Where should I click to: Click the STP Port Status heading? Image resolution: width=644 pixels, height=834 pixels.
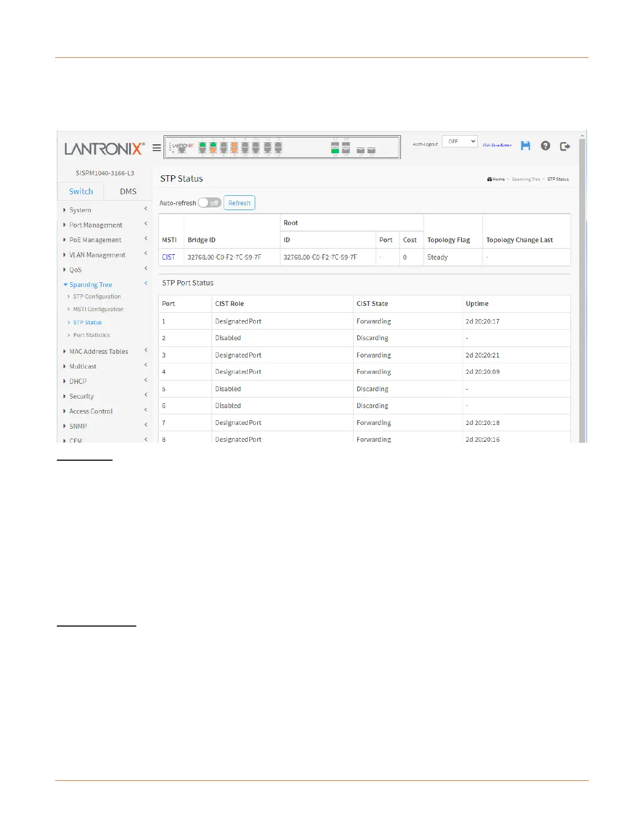(x=188, y=283)
